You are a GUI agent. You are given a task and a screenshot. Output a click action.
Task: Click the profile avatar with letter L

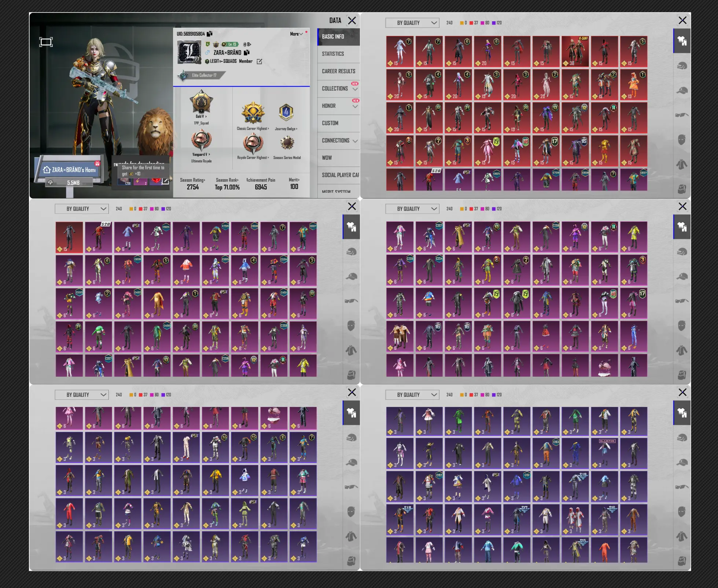point(189,52)
